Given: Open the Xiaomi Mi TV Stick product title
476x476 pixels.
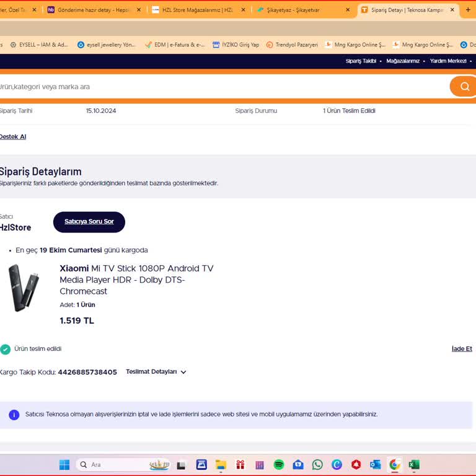Looking at the screenshot, I should point(136,280).
